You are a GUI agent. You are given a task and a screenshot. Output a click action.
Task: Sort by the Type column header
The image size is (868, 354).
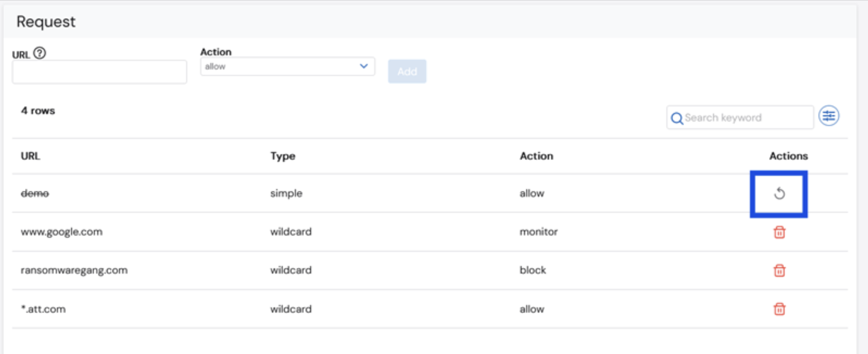pos(283,156)
